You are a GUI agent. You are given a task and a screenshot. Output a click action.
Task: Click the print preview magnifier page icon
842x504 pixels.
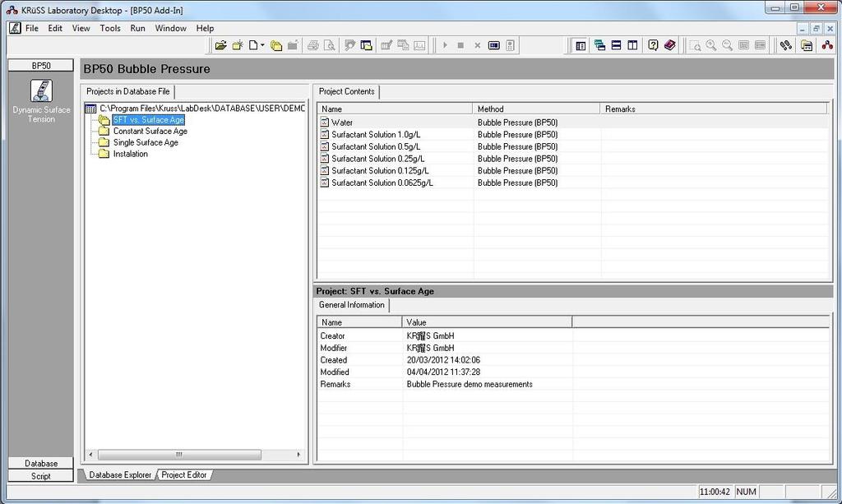(329, 45)
